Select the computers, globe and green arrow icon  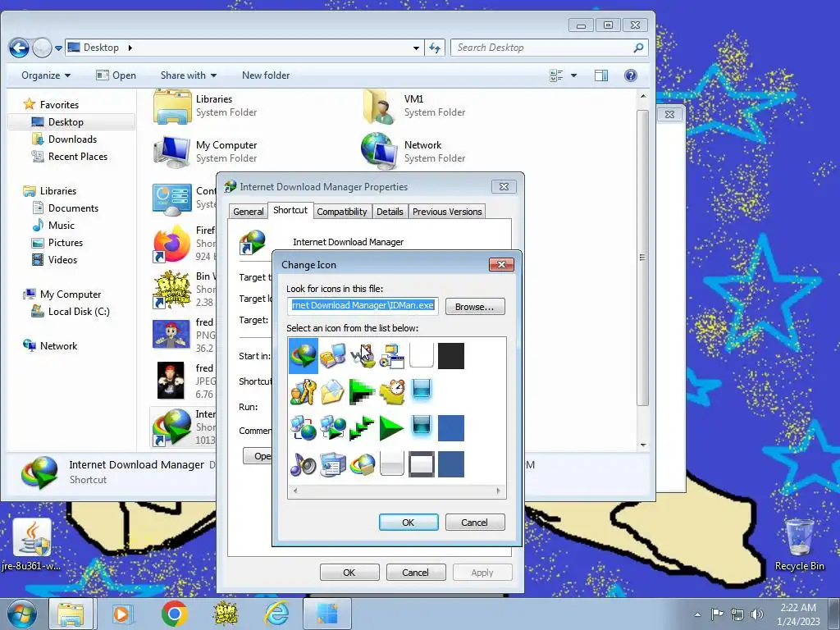tap(333, 428)
